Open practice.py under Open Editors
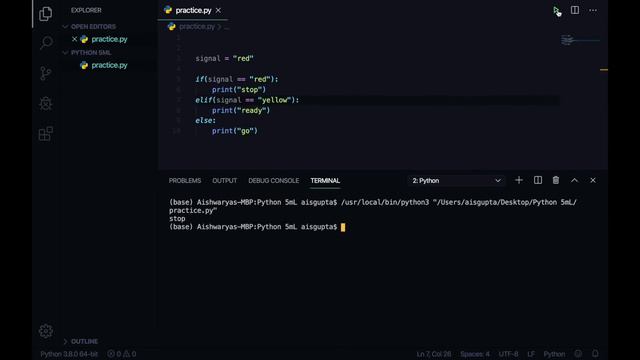The height and width of the screenshot is (360, 640). (109, 39)
